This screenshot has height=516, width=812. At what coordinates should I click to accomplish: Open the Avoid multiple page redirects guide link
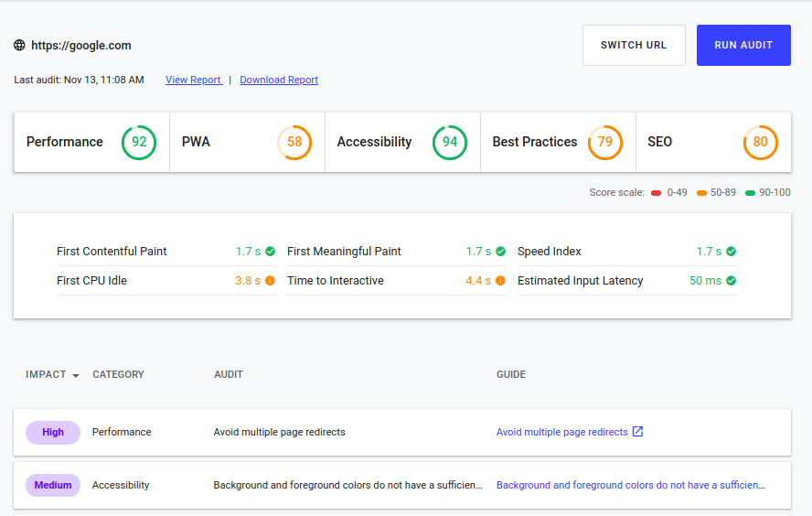(x=561, y=432)
